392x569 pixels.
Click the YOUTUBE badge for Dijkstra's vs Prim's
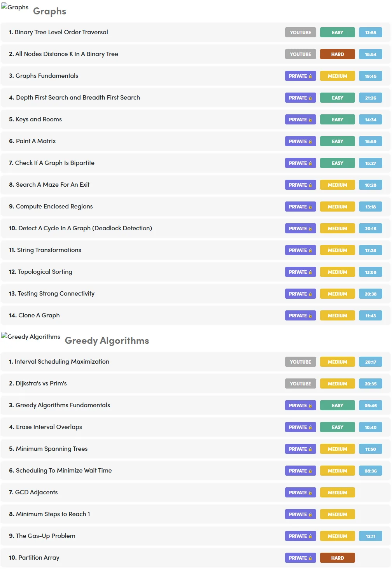(x=300, y=384)
